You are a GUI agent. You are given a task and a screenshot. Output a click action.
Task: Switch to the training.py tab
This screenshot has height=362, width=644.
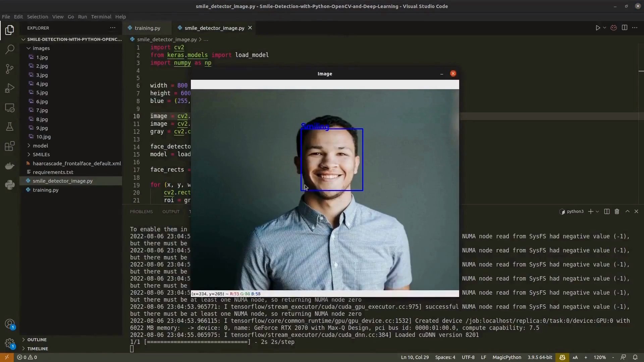147,28
